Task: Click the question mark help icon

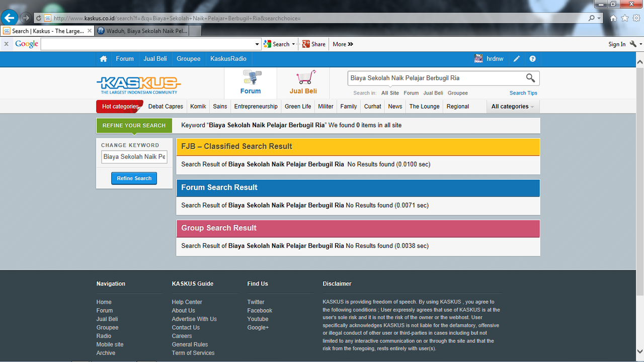Action: tap(533, 59)
